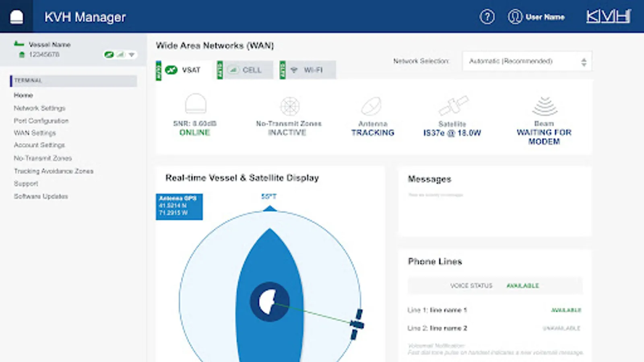Click the vessel ID 12345678
This screenshot has height=362, width=644.
[44, 54]
